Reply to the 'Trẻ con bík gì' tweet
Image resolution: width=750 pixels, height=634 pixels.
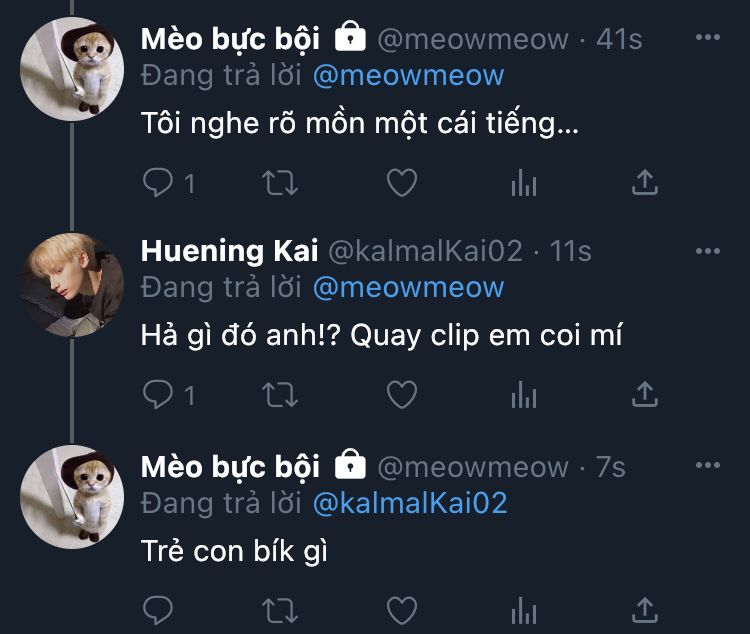pyautogui.click(x=159, y=609)
